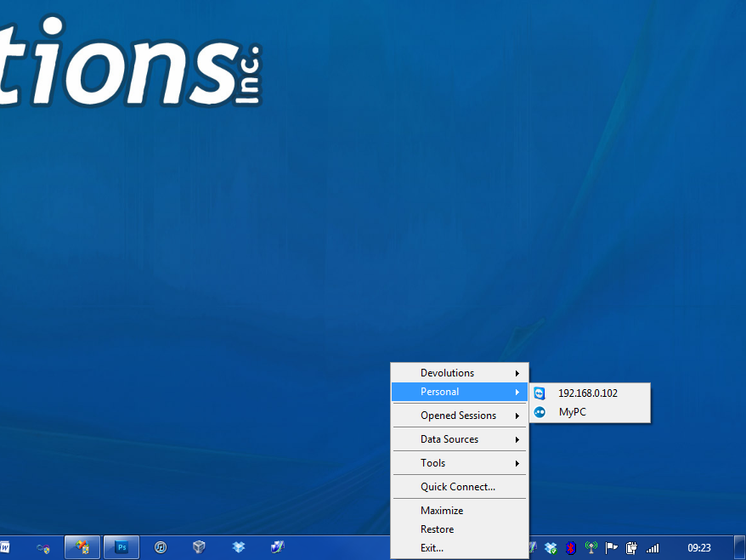Open the network signal bars icon
The image size is (746, 560).
tap(653, 548)
